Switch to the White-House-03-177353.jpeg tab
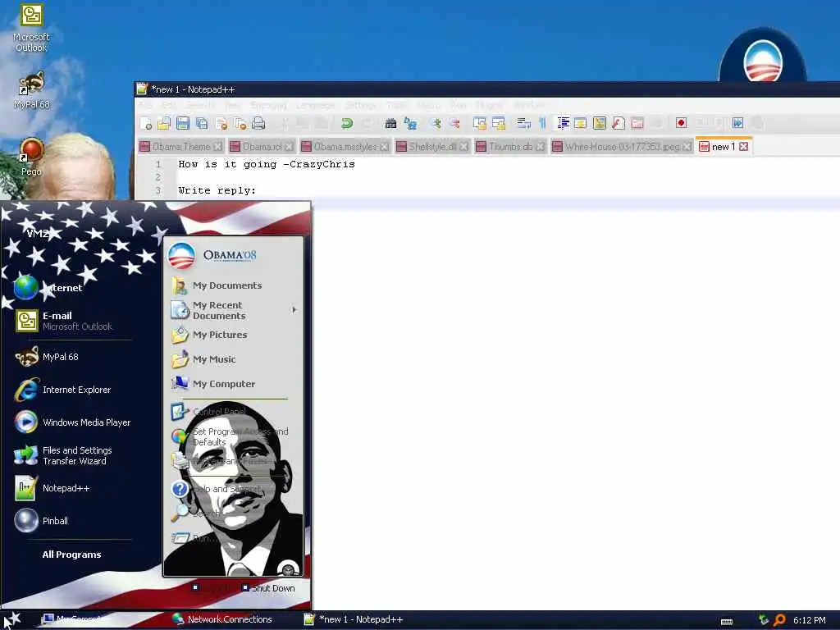 coord(622,146)
